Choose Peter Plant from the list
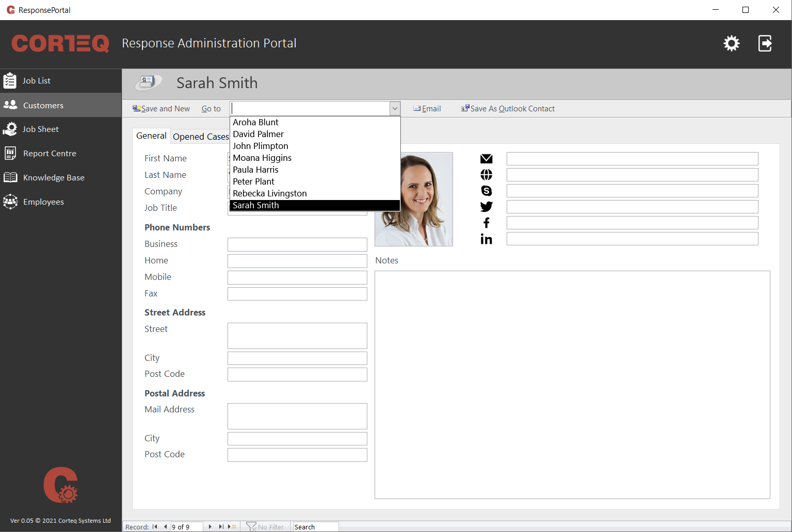 315,181
